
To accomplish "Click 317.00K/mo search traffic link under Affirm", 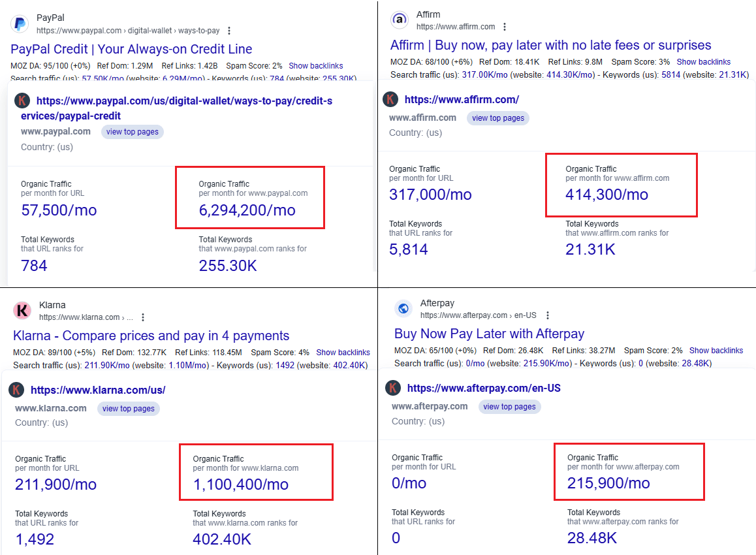I will (484, 74).
